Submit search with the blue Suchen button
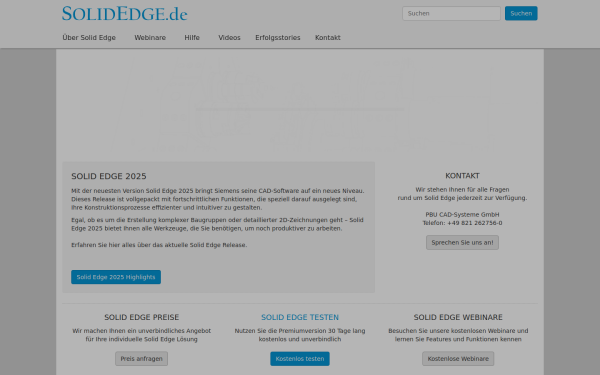Screen dimensions: 600x375 coord(521,13)
